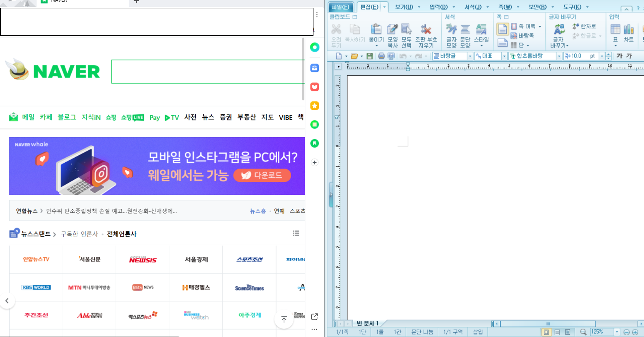Click the 뉴스홈 link
This screenshot has height=337, width=644.
pos(258,211)
